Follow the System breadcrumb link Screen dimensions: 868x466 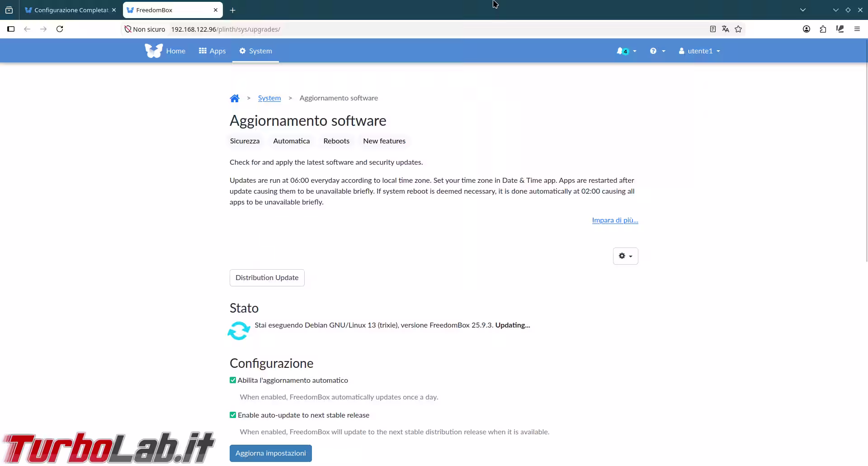[x=269, y=98]
